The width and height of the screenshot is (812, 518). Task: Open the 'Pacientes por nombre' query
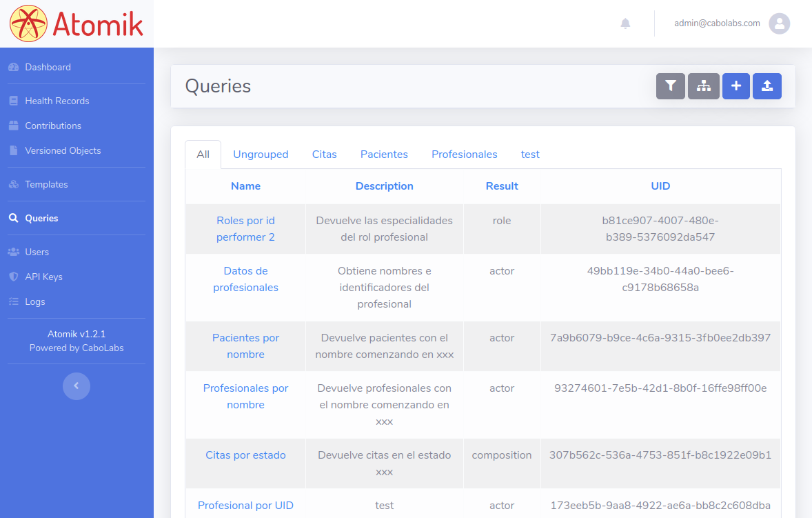245,346
